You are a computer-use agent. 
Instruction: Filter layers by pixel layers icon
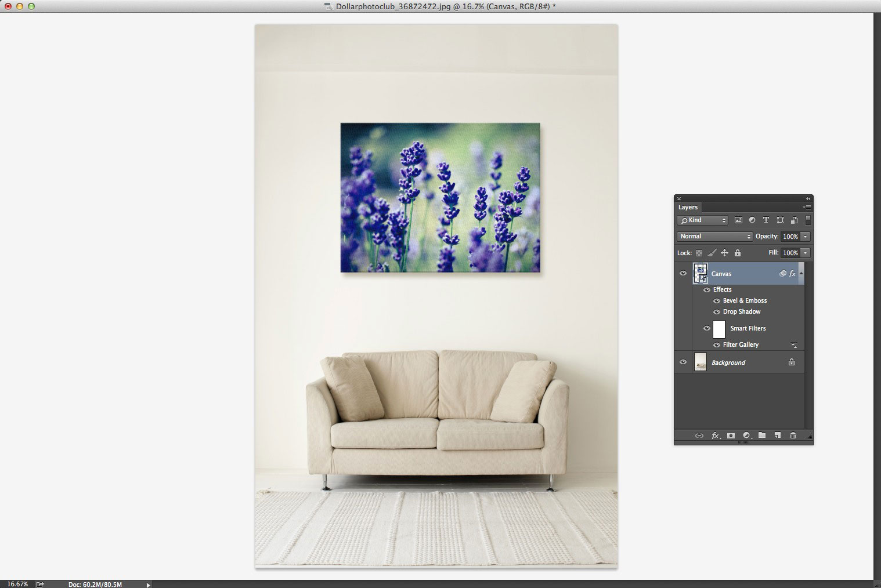click(x=738, y=220)
